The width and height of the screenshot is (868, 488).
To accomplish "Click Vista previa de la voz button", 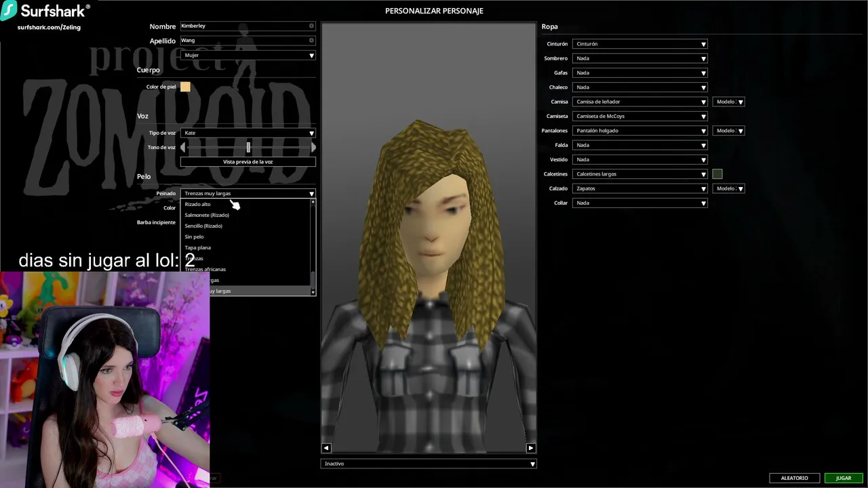I will point(248,162).
